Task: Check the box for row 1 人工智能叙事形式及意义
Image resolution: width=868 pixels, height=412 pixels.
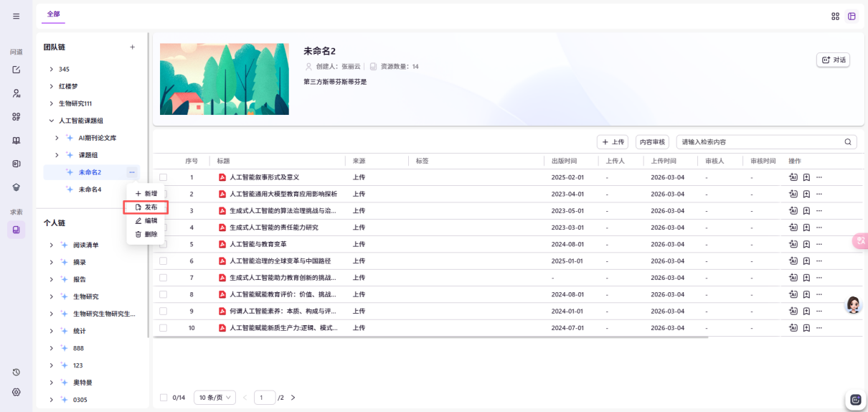Action: [x=163, y=177]
